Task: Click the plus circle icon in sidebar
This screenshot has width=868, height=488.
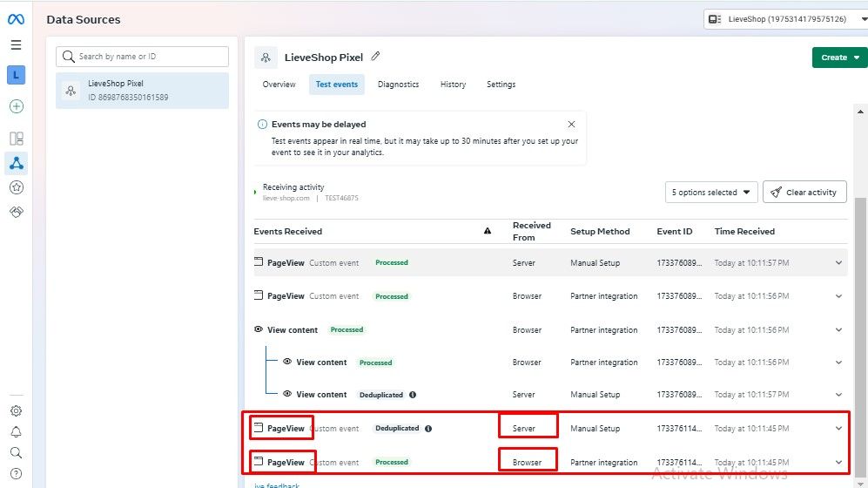Action: point(16,106)
